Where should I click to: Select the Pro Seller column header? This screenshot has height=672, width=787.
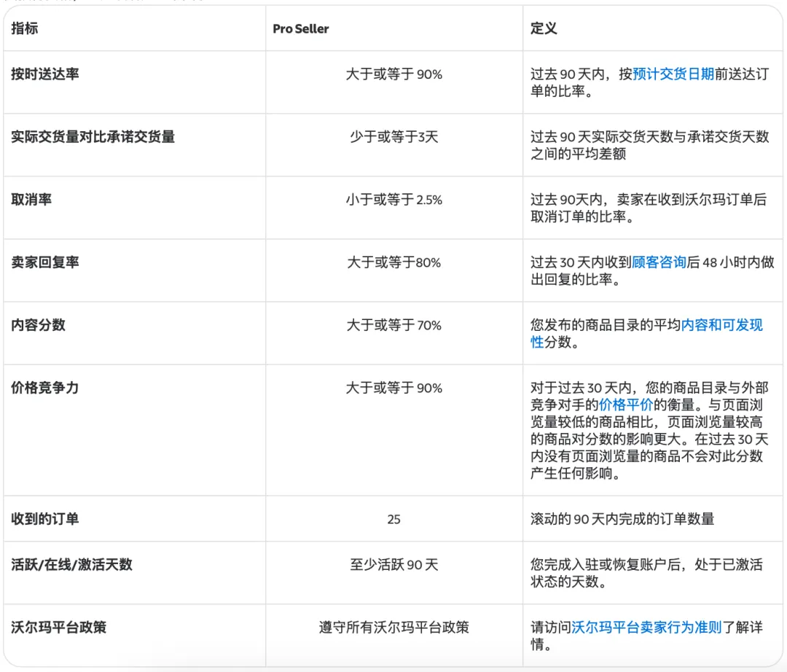pos(301,28)
